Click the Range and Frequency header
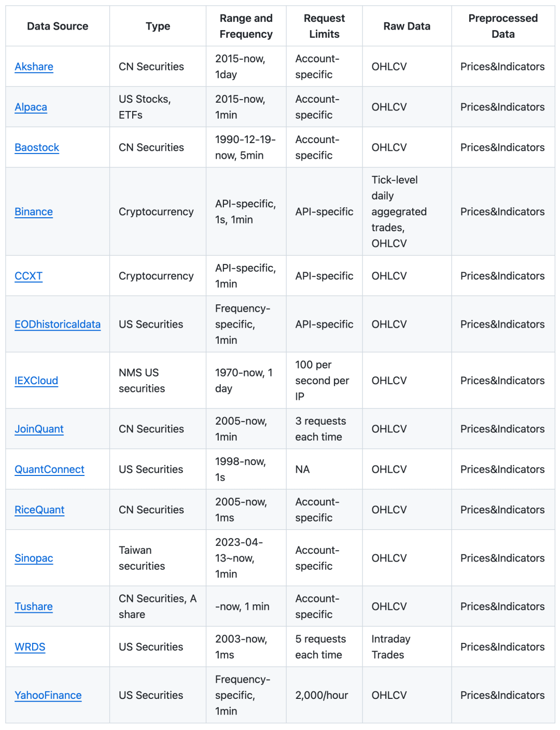The image size is (560, 730). (246, 26)
